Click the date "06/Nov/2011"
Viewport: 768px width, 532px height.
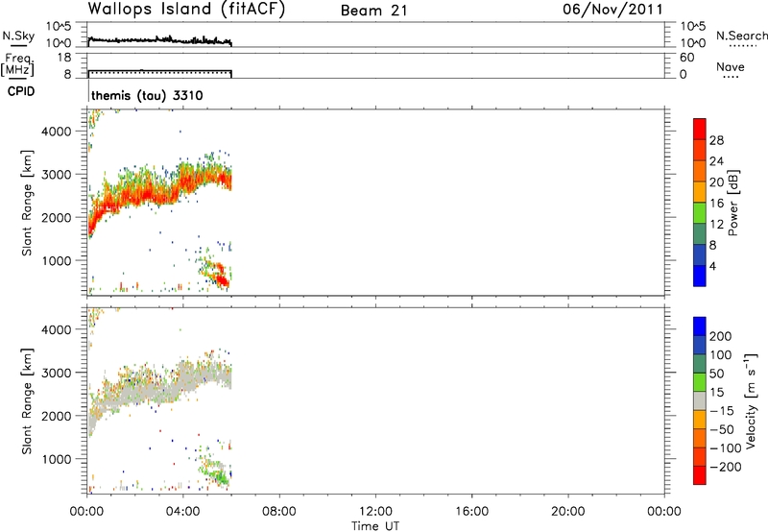[x=612, y=10]
